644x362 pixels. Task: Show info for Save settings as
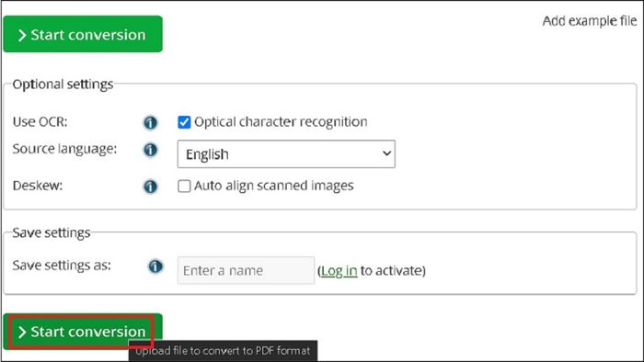155,266
